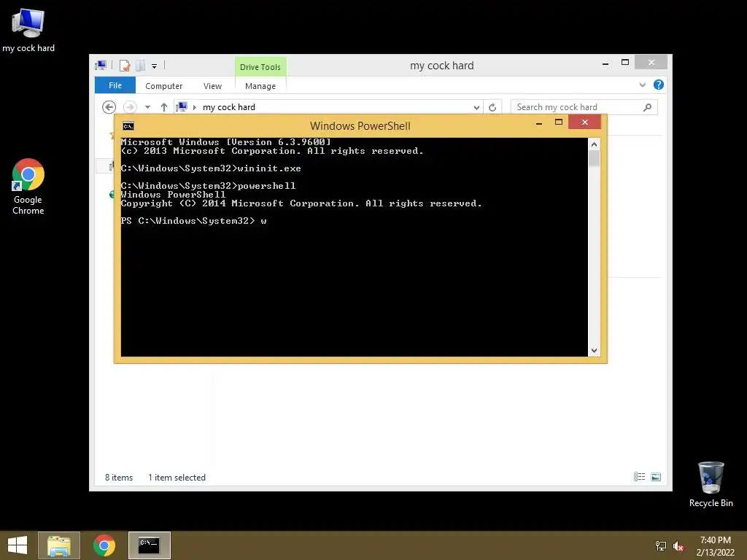Select the command prompt taskbar button
Image resolution: width=747 pixels, height=560 pixels.
(149, 545)
